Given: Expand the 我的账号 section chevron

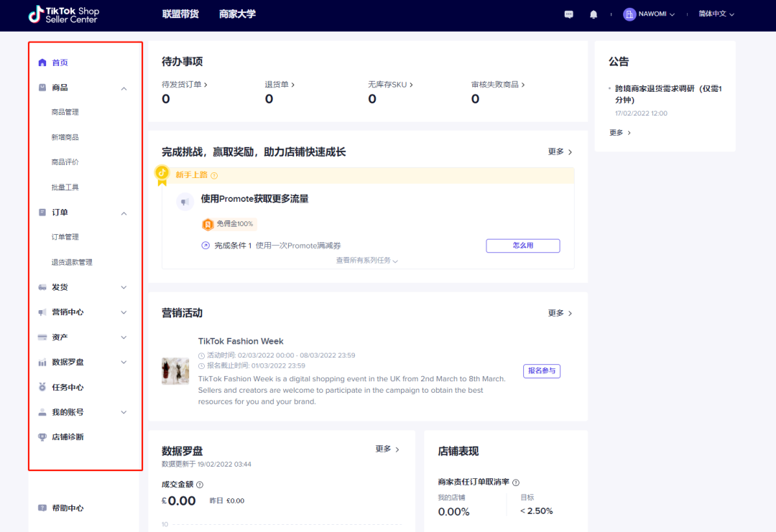Looking at the screenshot, I should [124, 412].
